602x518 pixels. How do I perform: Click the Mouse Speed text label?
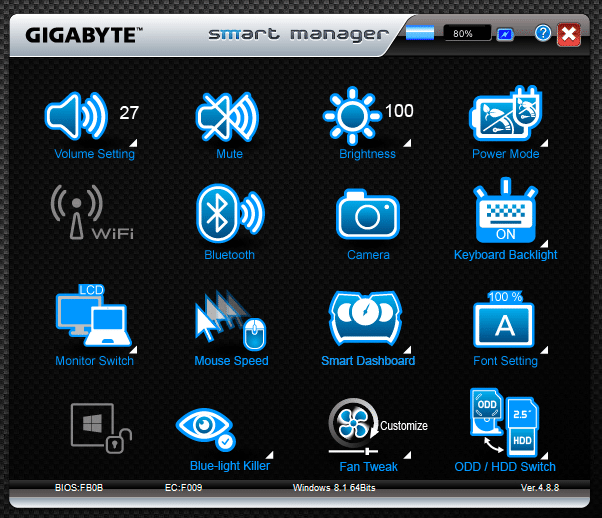pyautogui.click(x=231, y=361)
